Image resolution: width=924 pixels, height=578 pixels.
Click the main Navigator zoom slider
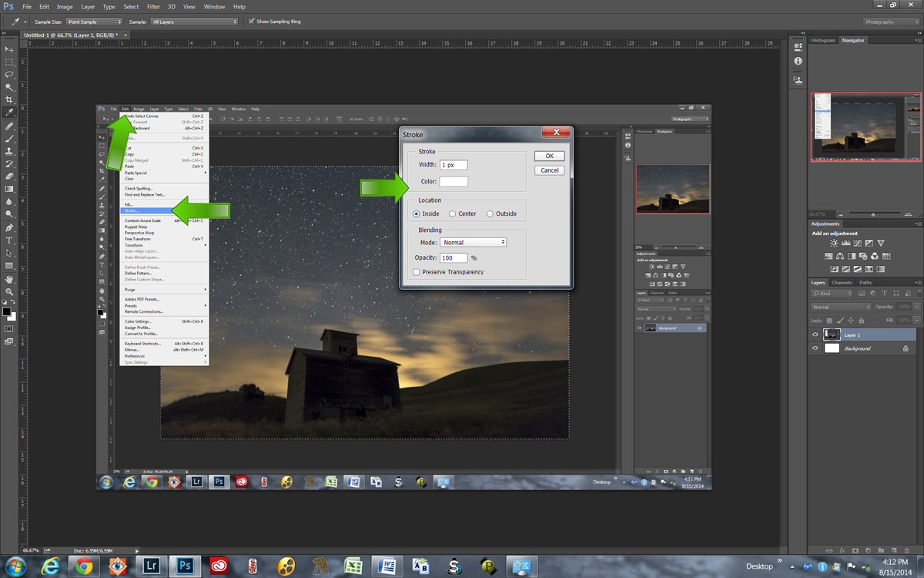coord(872,213)
